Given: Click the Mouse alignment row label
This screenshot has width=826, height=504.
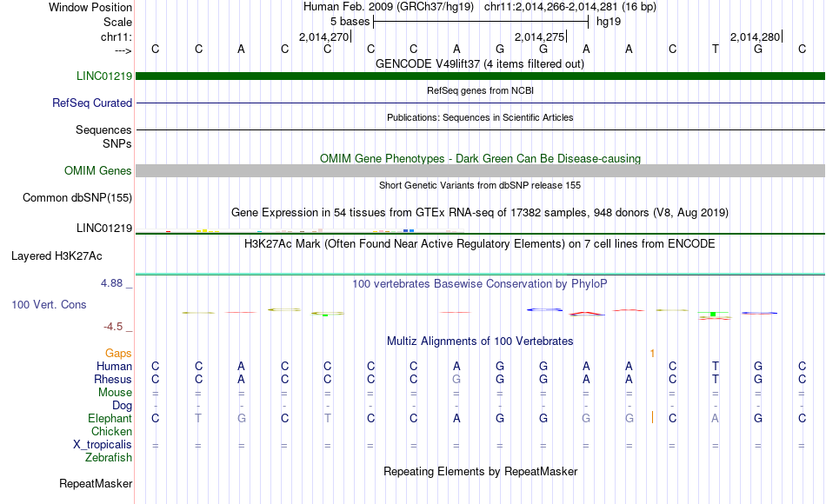Looking at the screenshot, I should pyautogui.click(x=115, y=393).
